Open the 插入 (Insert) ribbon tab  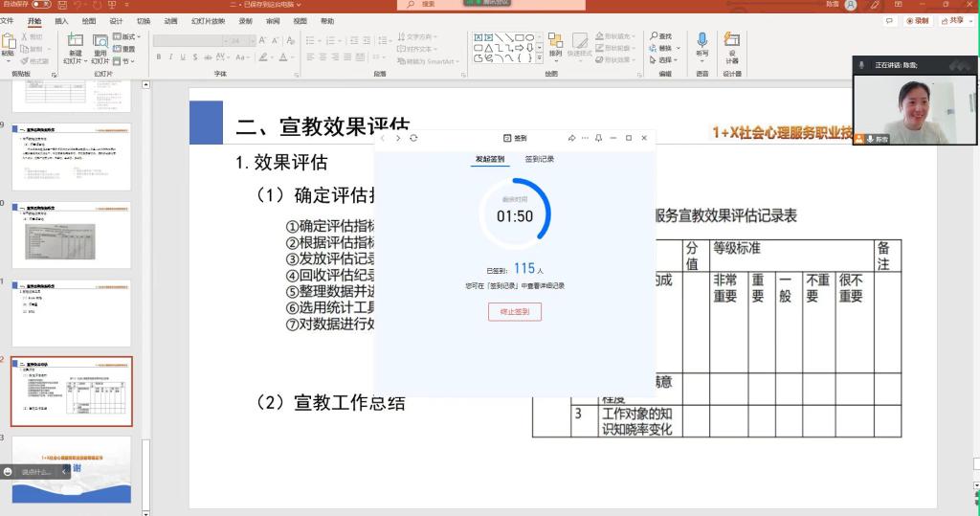[x=61, y=20]
